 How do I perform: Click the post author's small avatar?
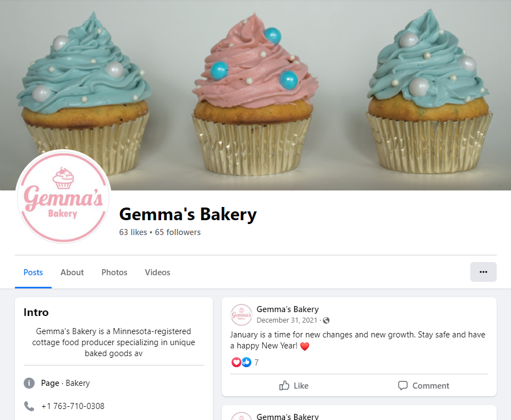[241, 315]
